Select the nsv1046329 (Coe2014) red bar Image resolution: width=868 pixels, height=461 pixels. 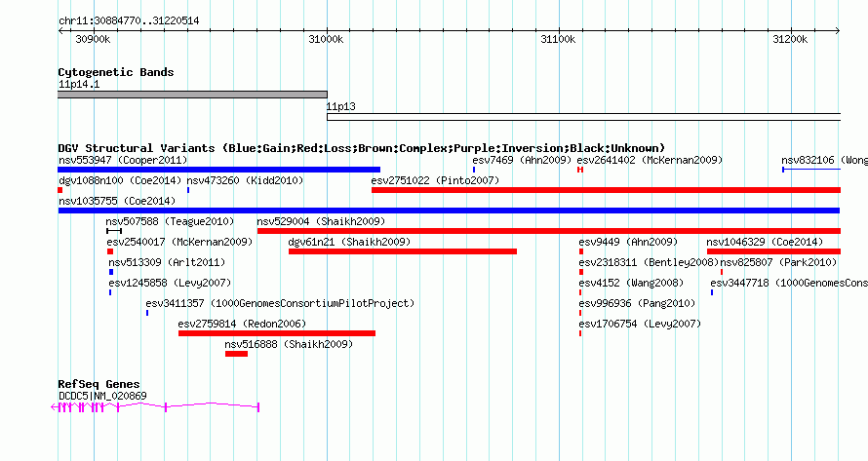point(774,251)
